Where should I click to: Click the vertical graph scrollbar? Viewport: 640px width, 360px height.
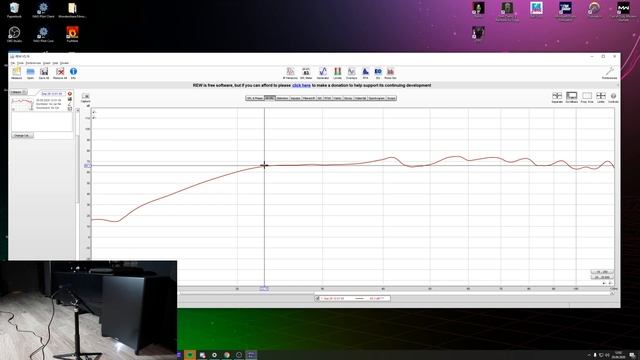tap(78, 184)
